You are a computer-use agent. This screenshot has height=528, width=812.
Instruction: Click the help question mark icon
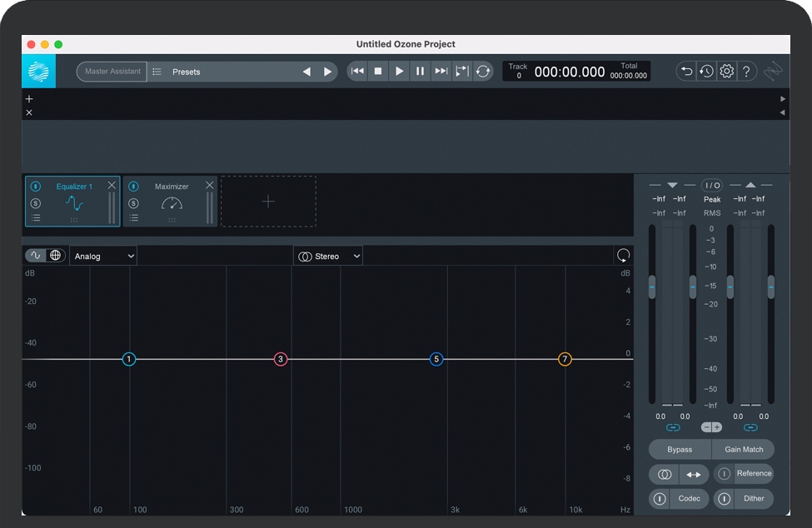[x=746, y=72]
